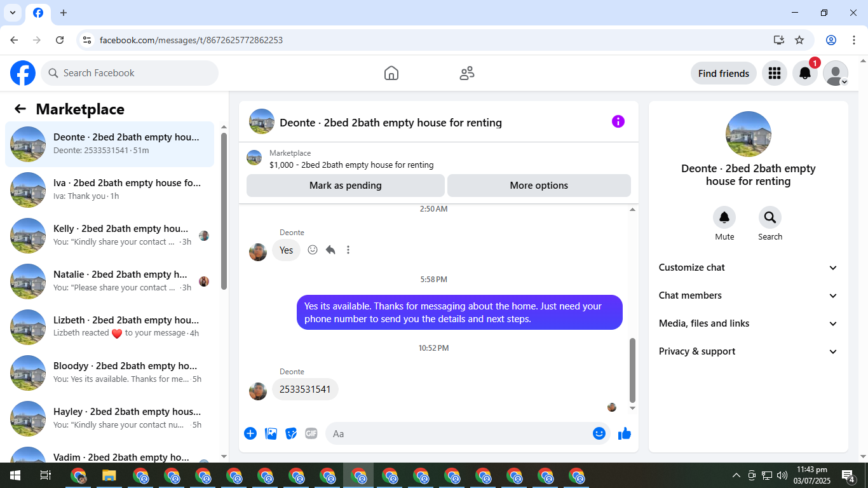Expand Privacy & support section
868x488 pixels.
point(749,351)
